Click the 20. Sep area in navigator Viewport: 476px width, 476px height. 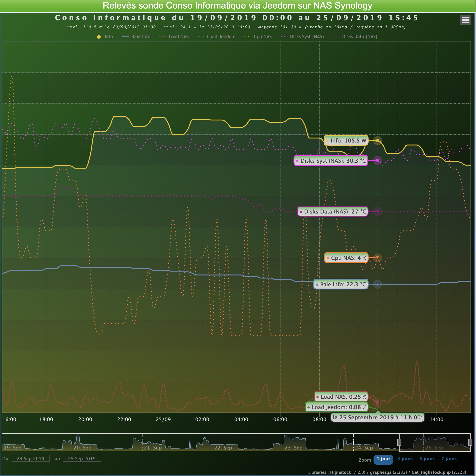(82, 448)
